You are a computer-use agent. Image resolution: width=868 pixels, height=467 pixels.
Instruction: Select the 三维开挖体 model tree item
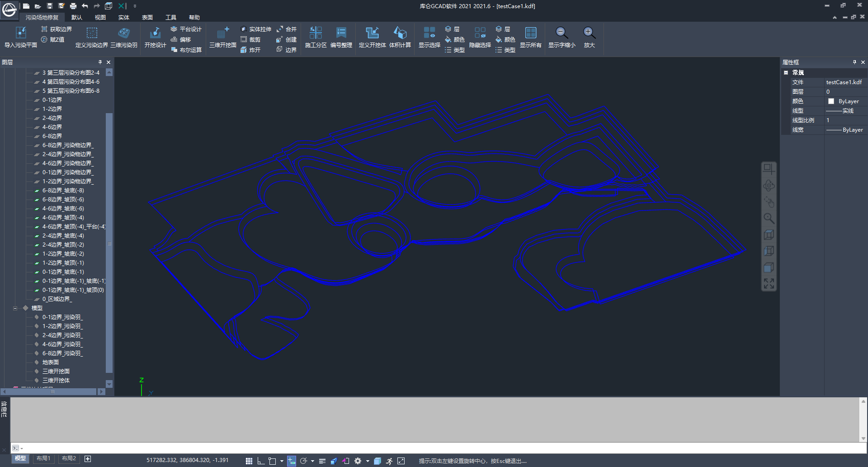[56, 381]
